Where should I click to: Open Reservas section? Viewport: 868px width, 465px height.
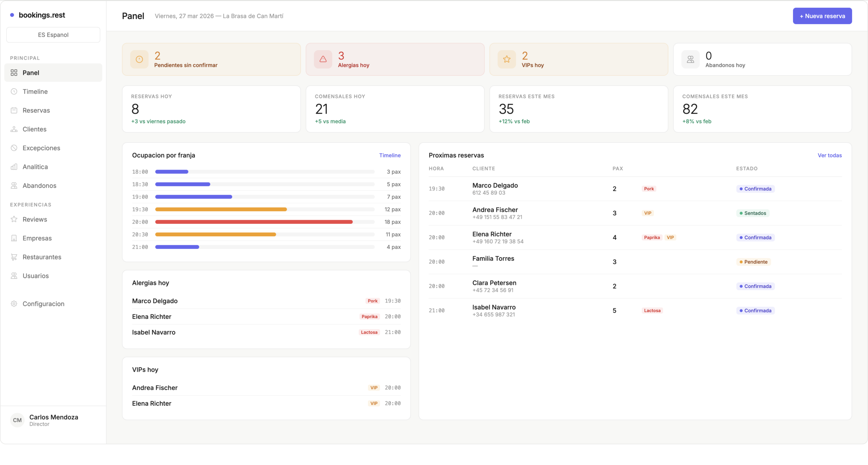tap(53, 110)
